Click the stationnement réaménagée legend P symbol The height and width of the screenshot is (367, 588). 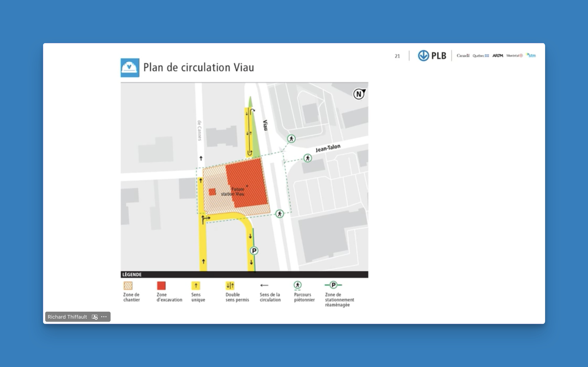pyautogui.click(x=333, y=285)
